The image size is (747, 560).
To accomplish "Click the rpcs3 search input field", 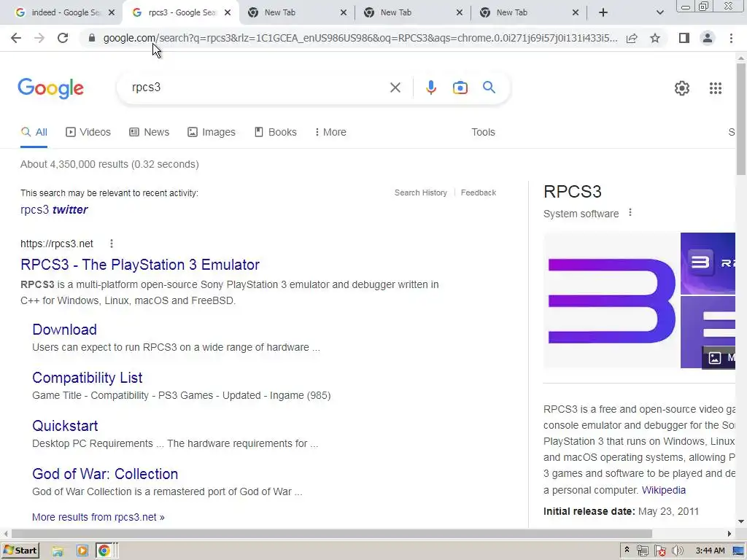I will [x=258, y=87].
